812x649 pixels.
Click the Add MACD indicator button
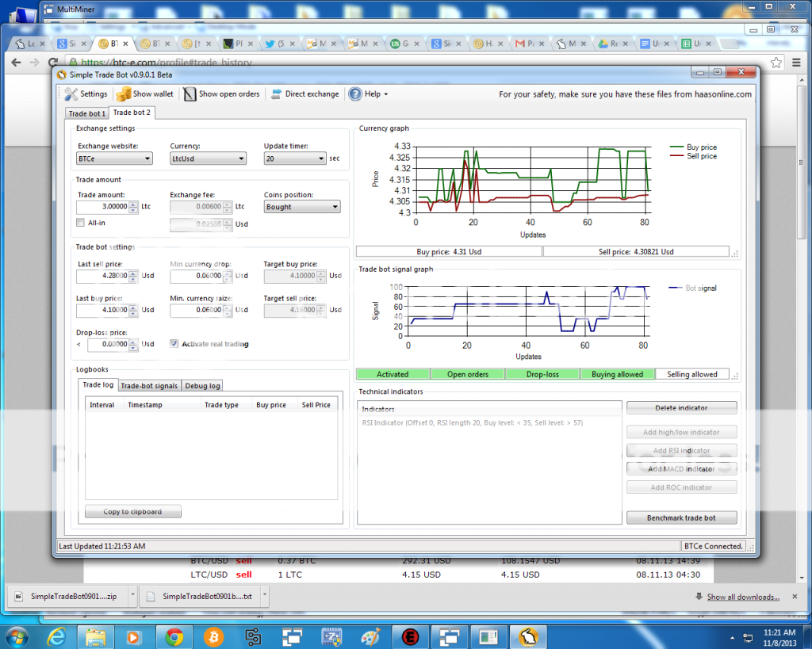(681, 468)
